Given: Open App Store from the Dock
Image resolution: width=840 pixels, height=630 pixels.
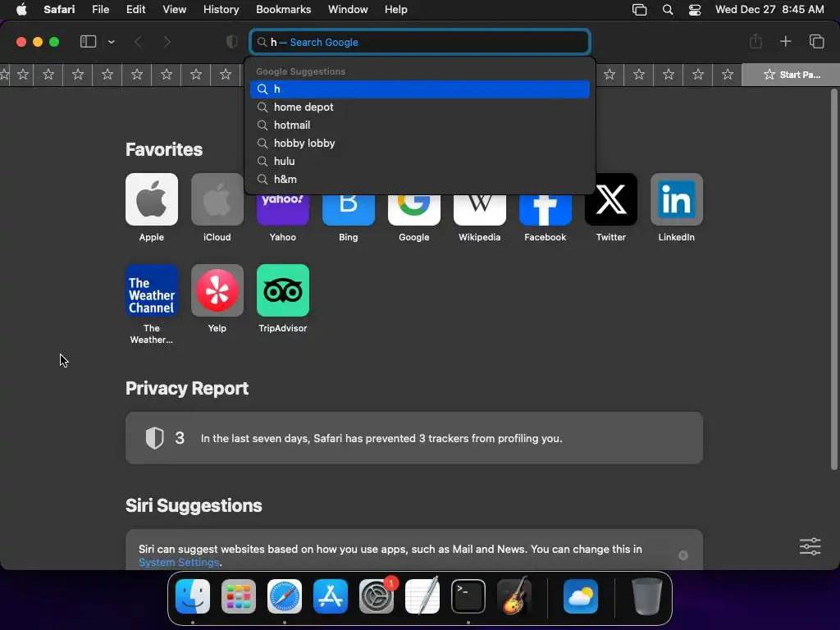Looking at the screenshot, I should [x=331, y=596].
